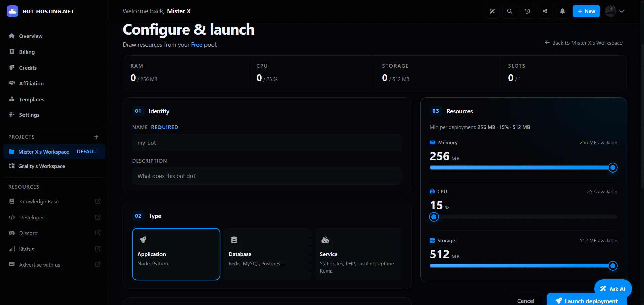Select Mister X's Workspace project
The image size is (644, 305).
click(54, 152)
